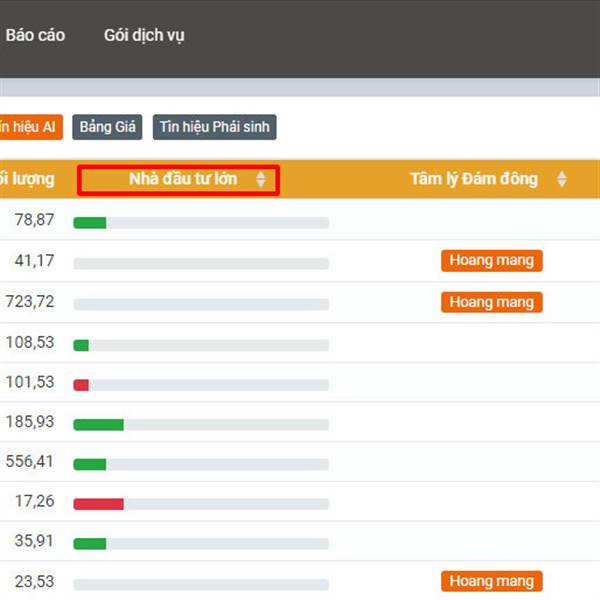Open the Gói dịch vụ menu
Viewport: 600px width, 600px height.
click(144, 35)
